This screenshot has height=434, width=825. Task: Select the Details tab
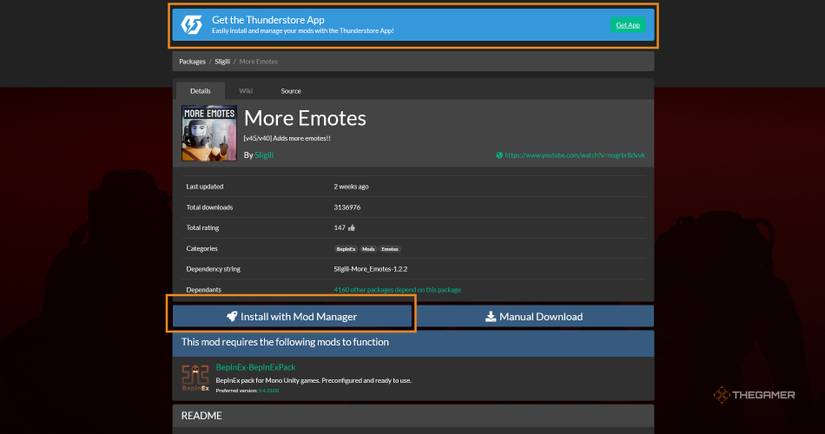click(200, 91)
